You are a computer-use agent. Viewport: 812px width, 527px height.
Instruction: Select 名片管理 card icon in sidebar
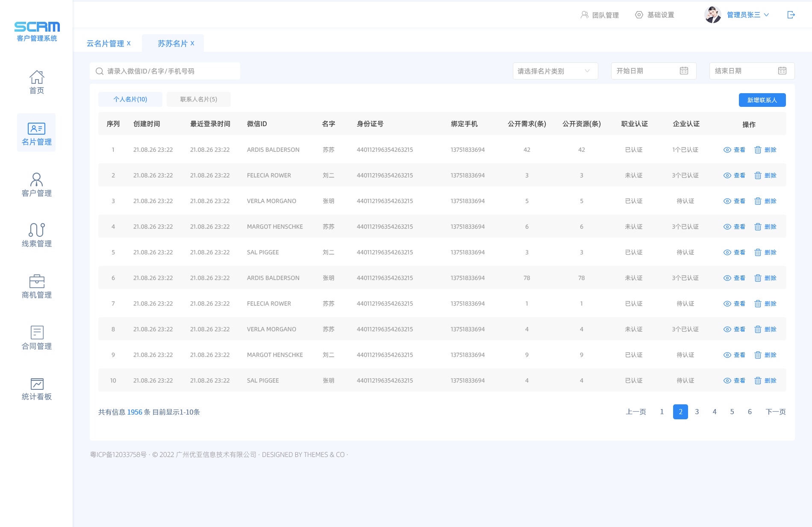[37, 128]
